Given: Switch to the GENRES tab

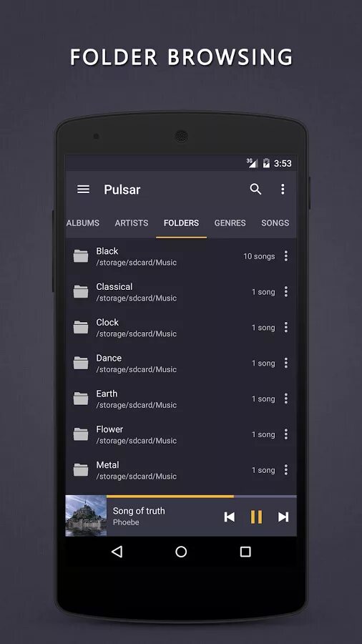Looking at the screenshot, I should [230, 223].
